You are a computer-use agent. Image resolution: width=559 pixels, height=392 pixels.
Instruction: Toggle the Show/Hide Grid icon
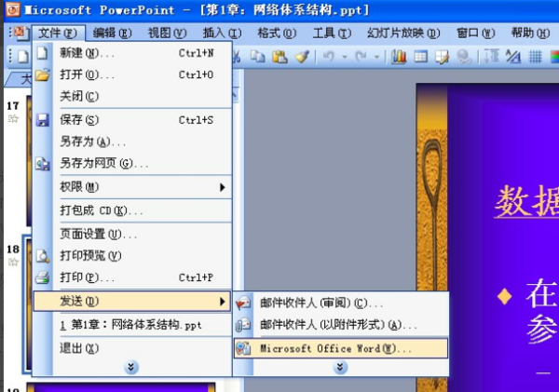point(535,57)
